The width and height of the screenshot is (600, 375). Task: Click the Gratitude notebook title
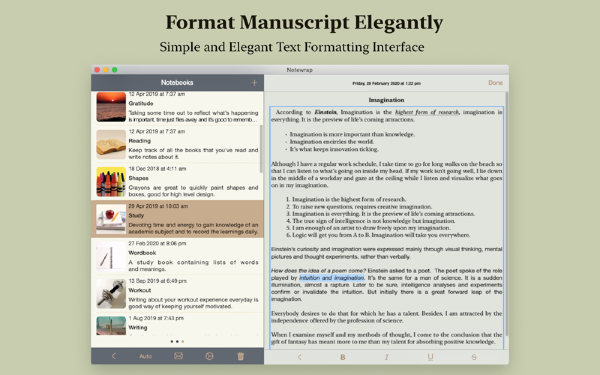[141, 103]
